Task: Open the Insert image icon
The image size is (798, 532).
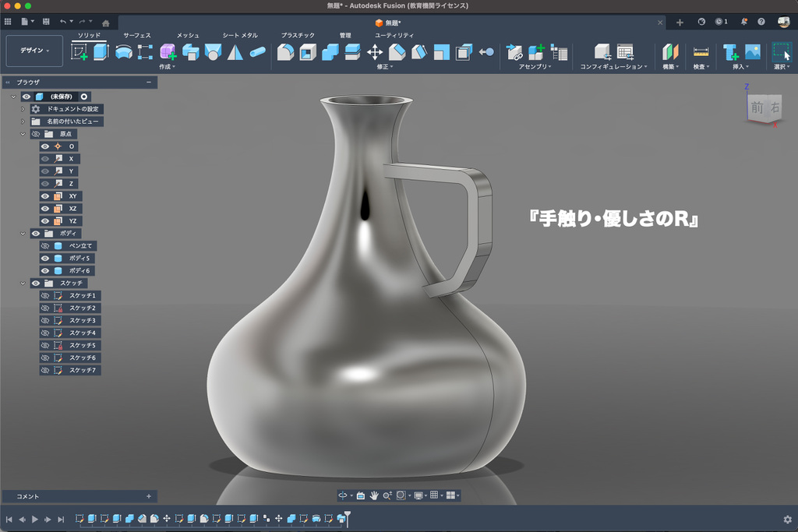Action: point(752,52)
